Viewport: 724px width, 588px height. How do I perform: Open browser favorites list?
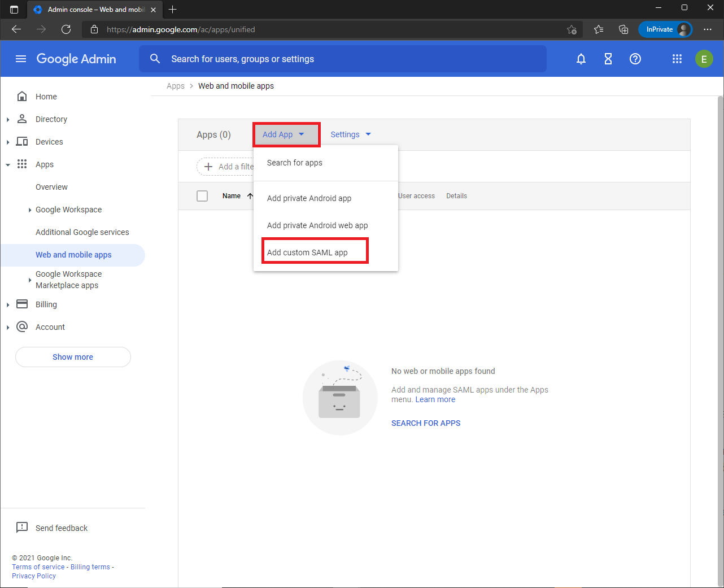[599, 29]
